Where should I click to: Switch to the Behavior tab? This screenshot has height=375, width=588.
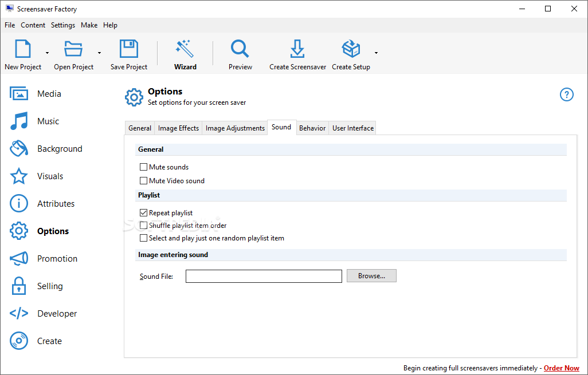point(312,128)
